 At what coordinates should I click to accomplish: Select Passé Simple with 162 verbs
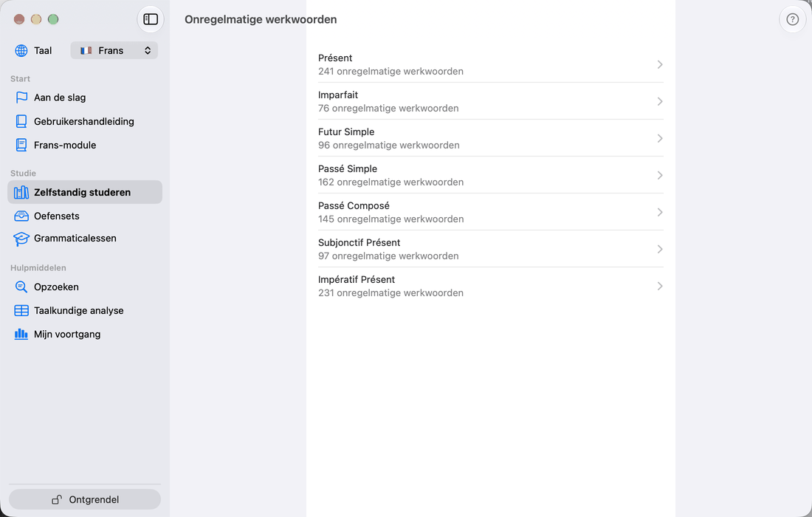pyautogui.click(x=490, y=175)
